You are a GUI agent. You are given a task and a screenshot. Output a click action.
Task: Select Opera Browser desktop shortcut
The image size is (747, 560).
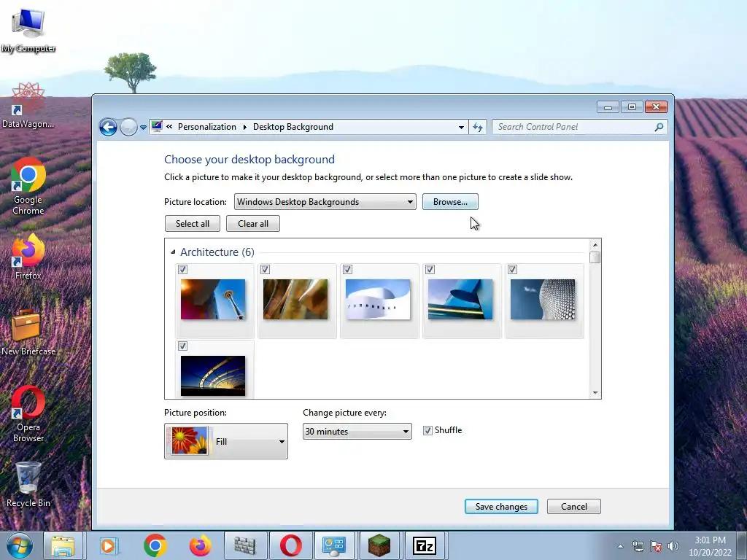tap(28, 414)
